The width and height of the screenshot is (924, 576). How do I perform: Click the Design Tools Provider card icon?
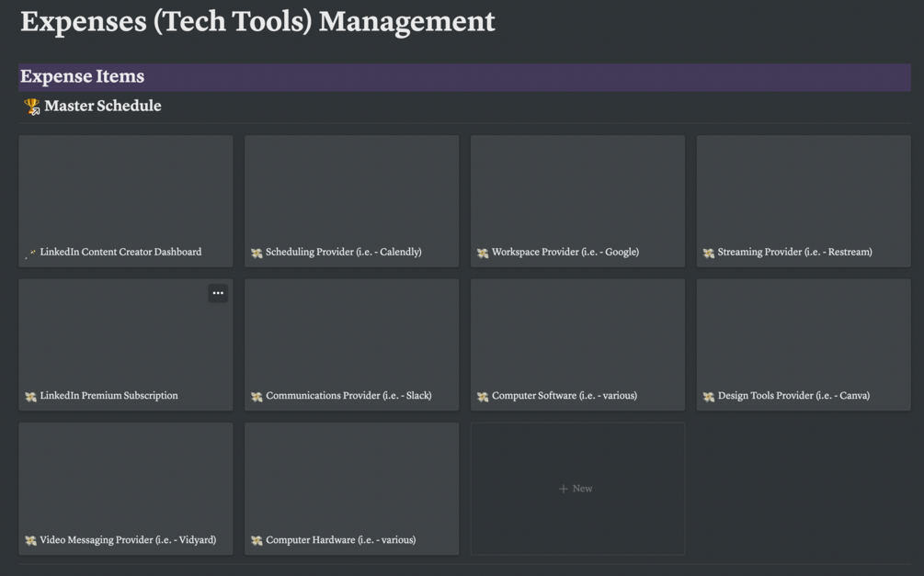pyautogui.click(x=709, y=397)
